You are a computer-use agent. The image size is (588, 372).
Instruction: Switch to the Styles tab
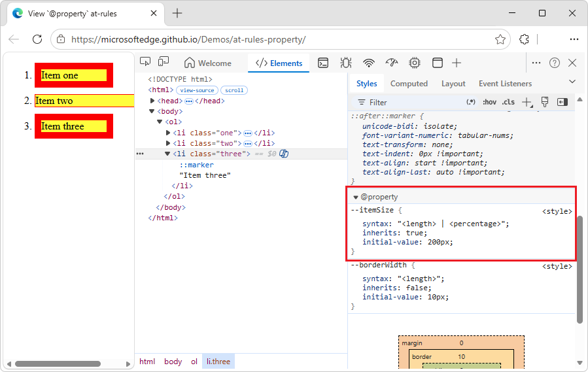(x=366, y=84)
